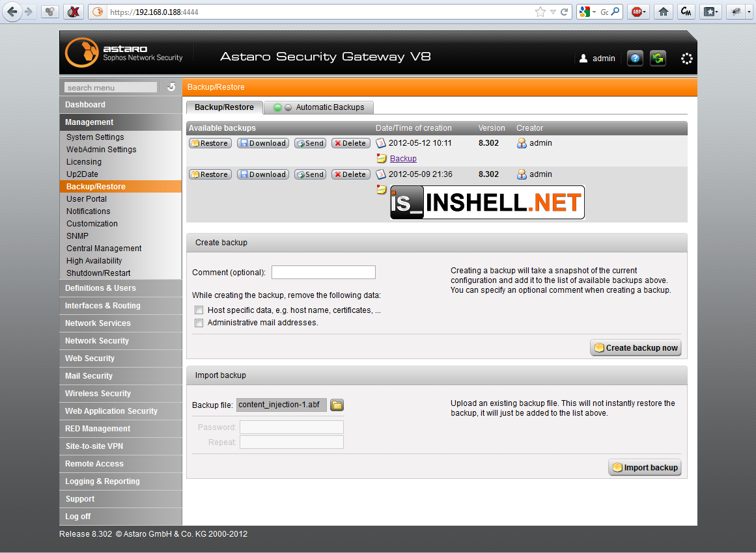Click the Backup file path field
This screenshot has width=756, height=553.
[x=281, y=405]
